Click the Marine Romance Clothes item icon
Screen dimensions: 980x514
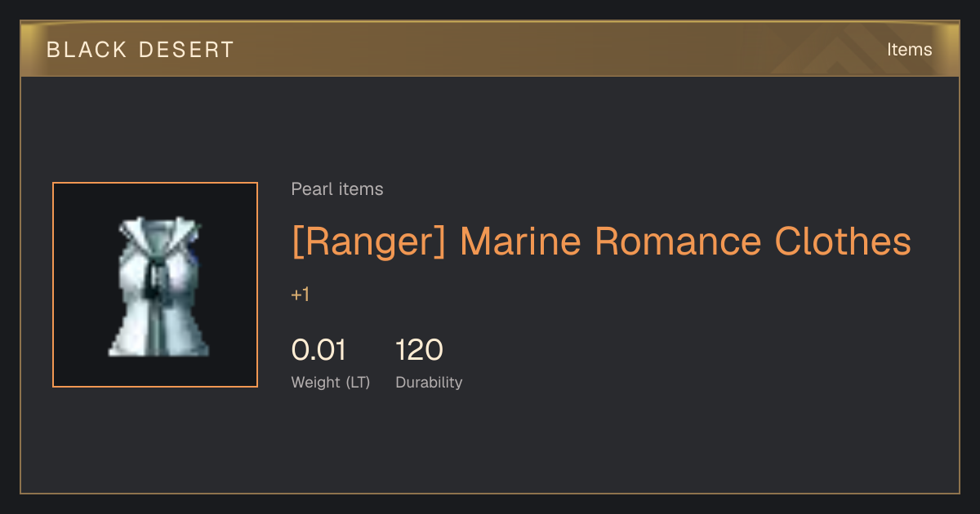click(155, 286)
